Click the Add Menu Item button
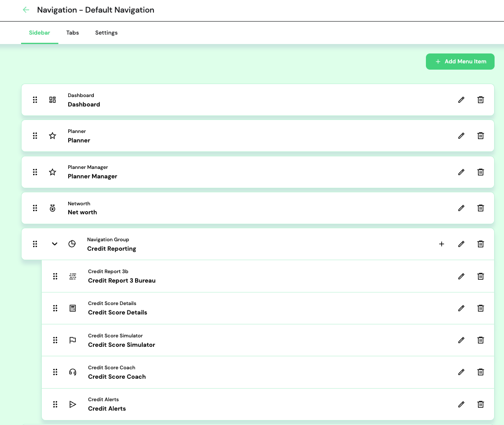 tap(460, 62)
